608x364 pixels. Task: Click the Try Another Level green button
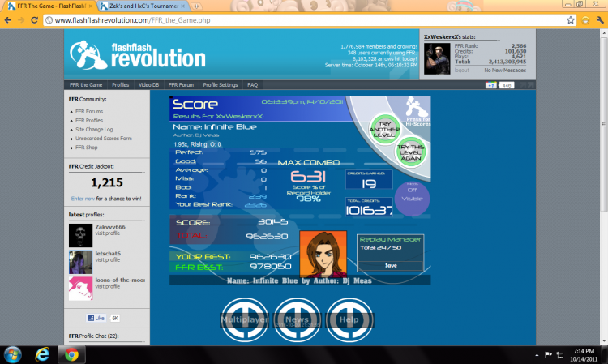point(384,130)
